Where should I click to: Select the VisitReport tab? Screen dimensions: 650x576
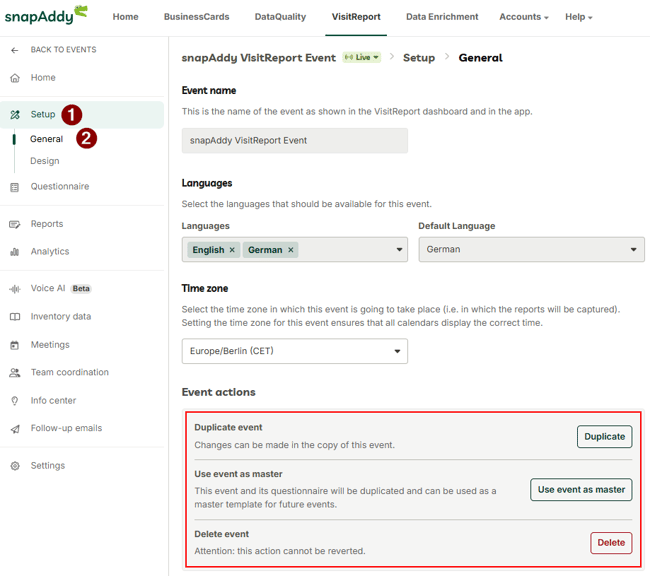[356, 17]
